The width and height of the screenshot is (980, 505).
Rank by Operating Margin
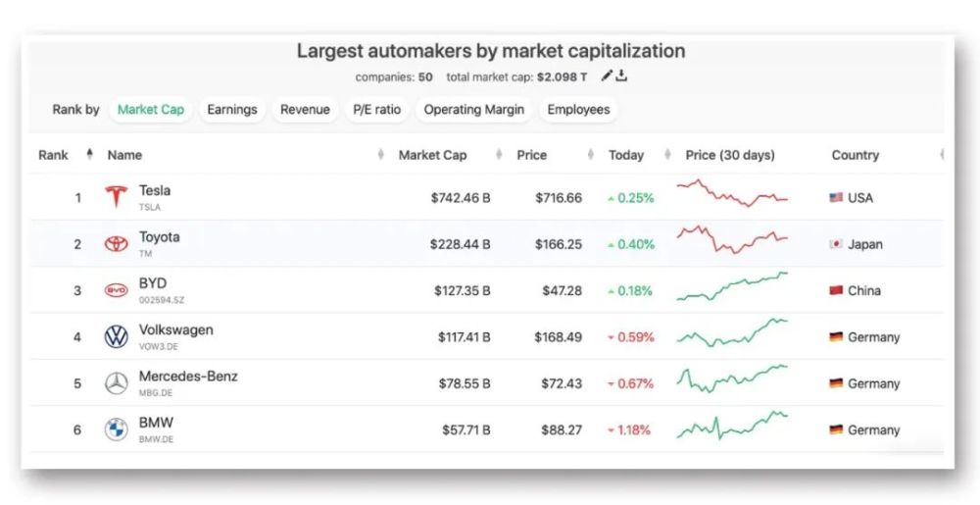coord(473,110)
